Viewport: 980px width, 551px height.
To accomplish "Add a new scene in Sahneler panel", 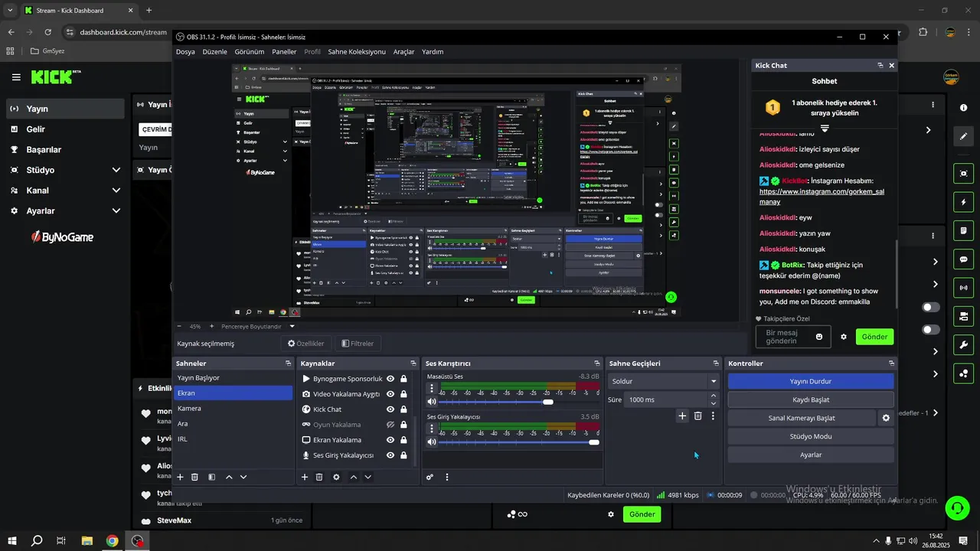I will (181, 477).
